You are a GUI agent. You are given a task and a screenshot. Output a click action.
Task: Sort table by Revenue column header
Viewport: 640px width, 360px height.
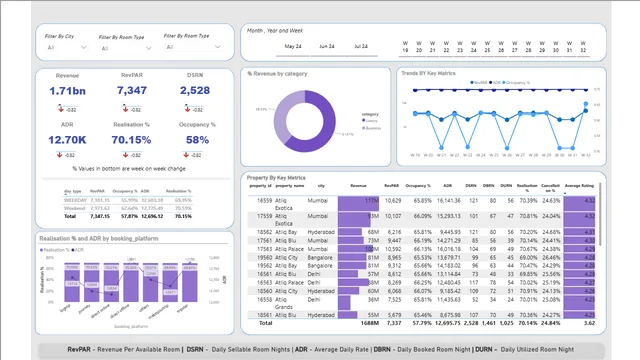click(358, 186)
